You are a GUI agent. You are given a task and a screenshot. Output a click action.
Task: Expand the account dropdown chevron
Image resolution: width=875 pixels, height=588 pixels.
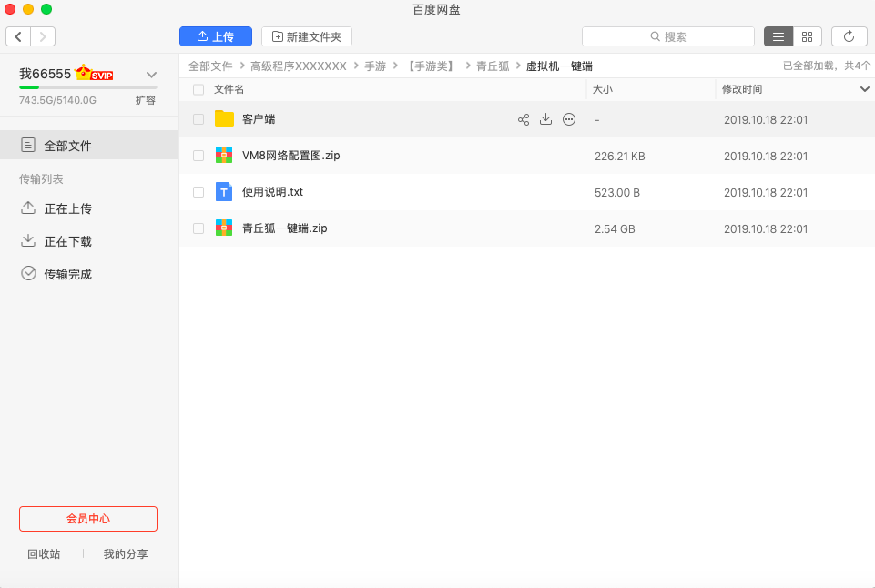coord(152,75)
